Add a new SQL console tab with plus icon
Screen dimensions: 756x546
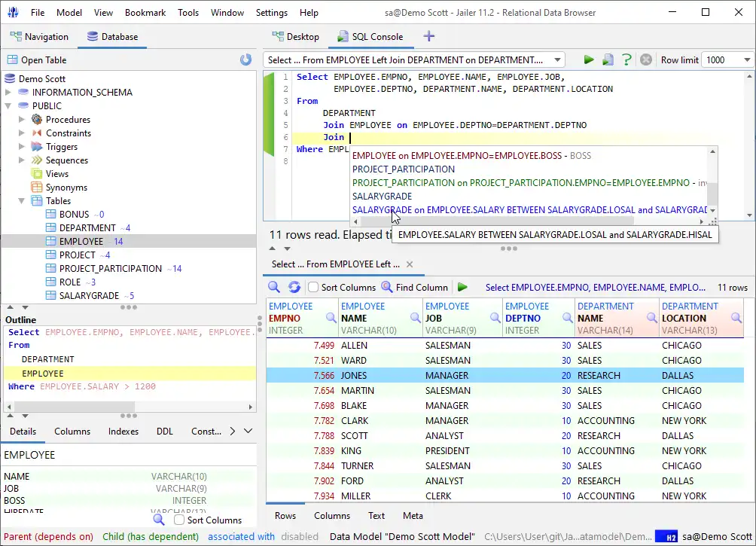tap(429, 36)
